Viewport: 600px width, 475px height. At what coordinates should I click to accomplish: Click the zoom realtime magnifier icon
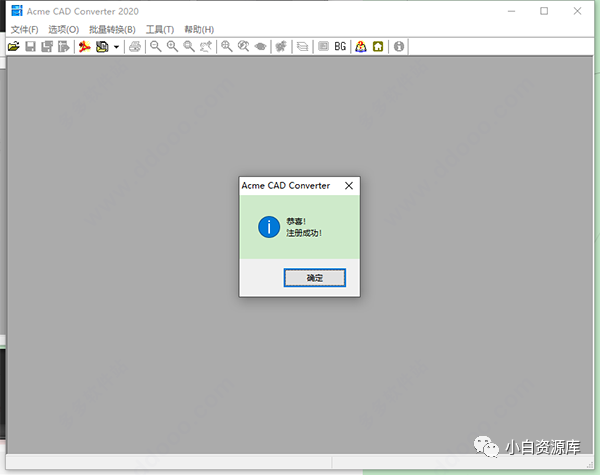(x=243, y=47)
